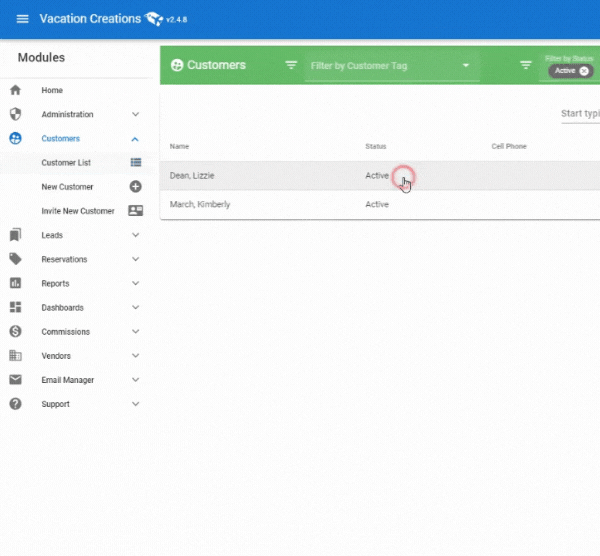
Task: Collapse the Customers menu chevron
Action: [135, 139]
